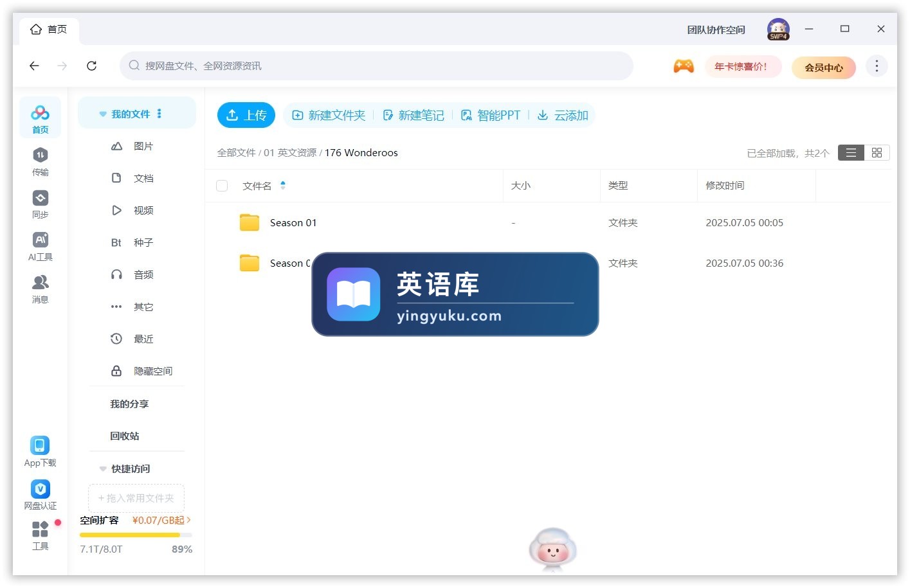Click the 拖入常用文件夹 drop area
Viewport: 910px width, 588px height.
136,498
